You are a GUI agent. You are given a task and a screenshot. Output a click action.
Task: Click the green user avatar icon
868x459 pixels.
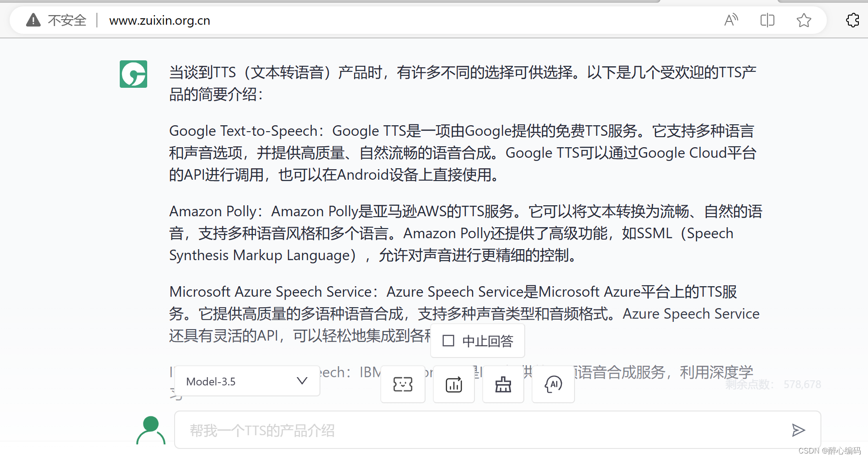[x=151, y=430]
